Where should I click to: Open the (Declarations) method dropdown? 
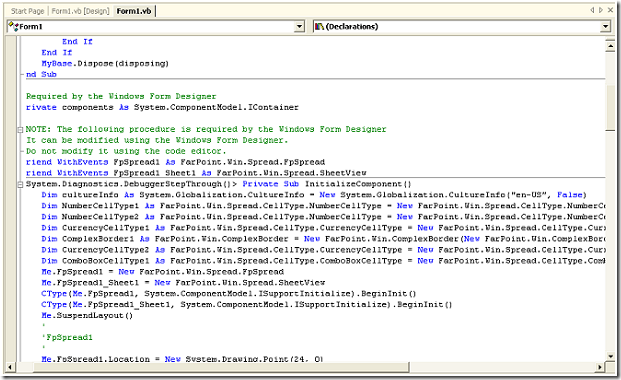tap(606, 27)
